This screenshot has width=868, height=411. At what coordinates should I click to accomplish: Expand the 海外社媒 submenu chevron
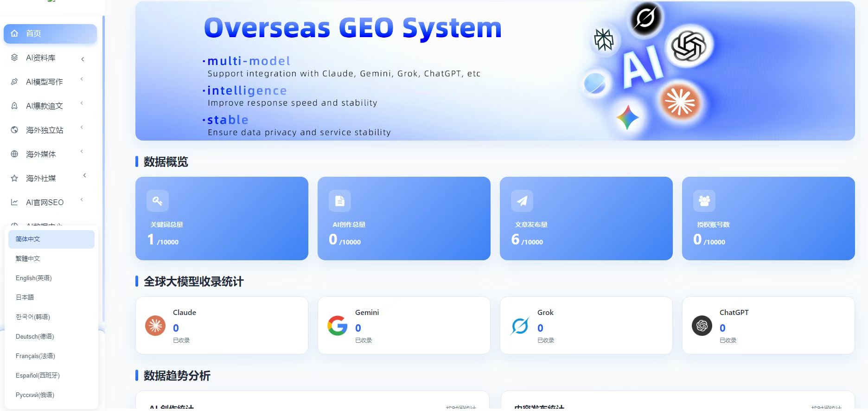coord(84,175)
